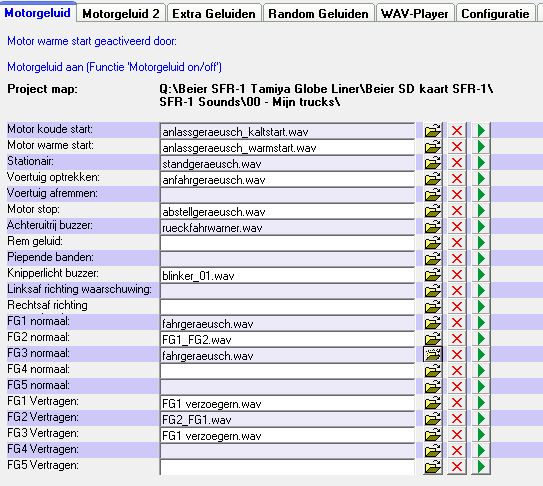Delete the FG2 normaal file
The width and height of the screenshot is (543, 486).
coord(457,338)
